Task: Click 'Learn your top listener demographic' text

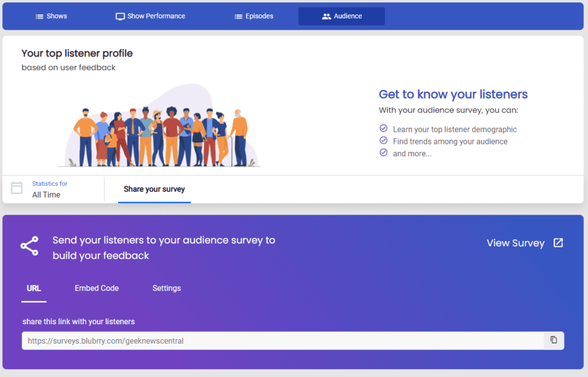Action: point(455,129)
